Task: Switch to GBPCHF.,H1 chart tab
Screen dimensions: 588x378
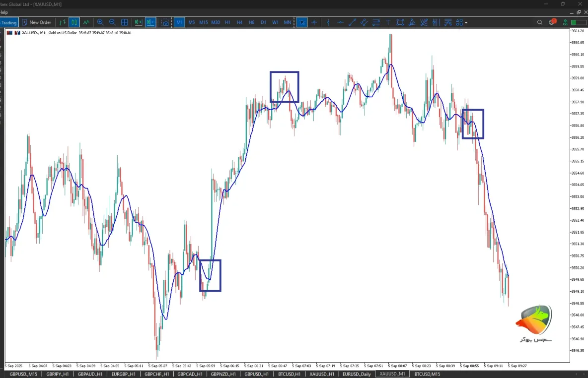Action: (x=157, y=374)
